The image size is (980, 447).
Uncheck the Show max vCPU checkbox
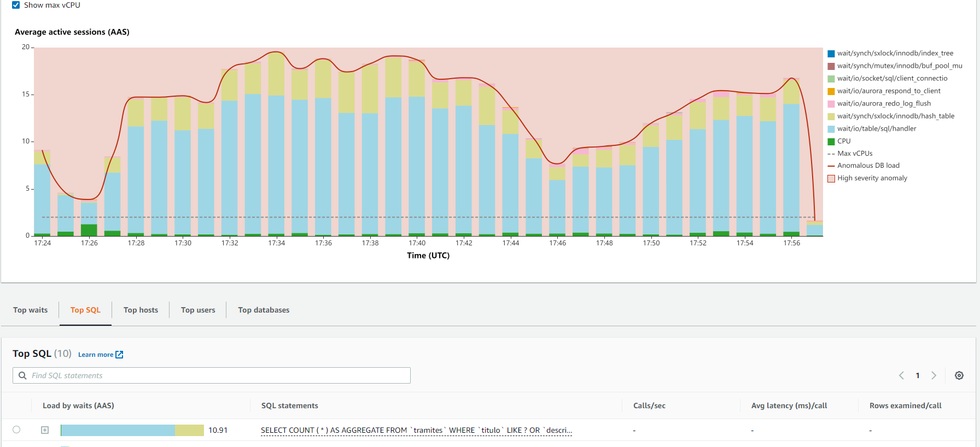(16, 5)
